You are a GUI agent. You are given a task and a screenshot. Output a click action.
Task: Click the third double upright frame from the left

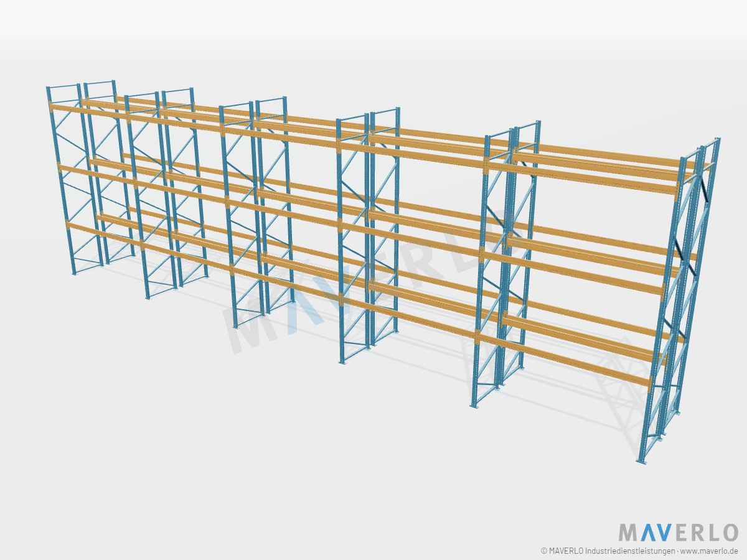258,210
